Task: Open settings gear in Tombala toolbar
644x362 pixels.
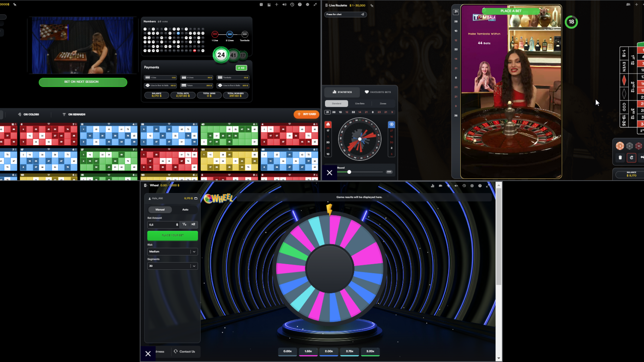Action: point(308,5)
